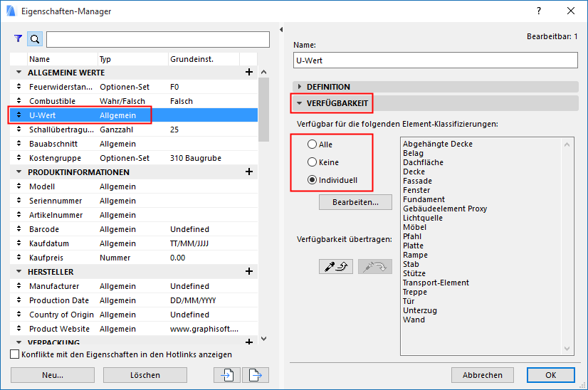The height and width of the screenshot is (390, 588).
Task: Sort by the Name column header
Action: point(63,59)
